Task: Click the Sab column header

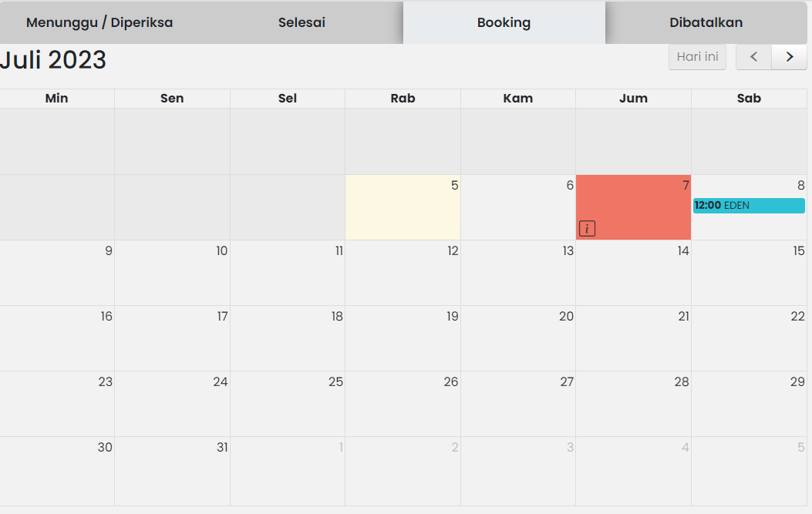Action: coord(748,98)
